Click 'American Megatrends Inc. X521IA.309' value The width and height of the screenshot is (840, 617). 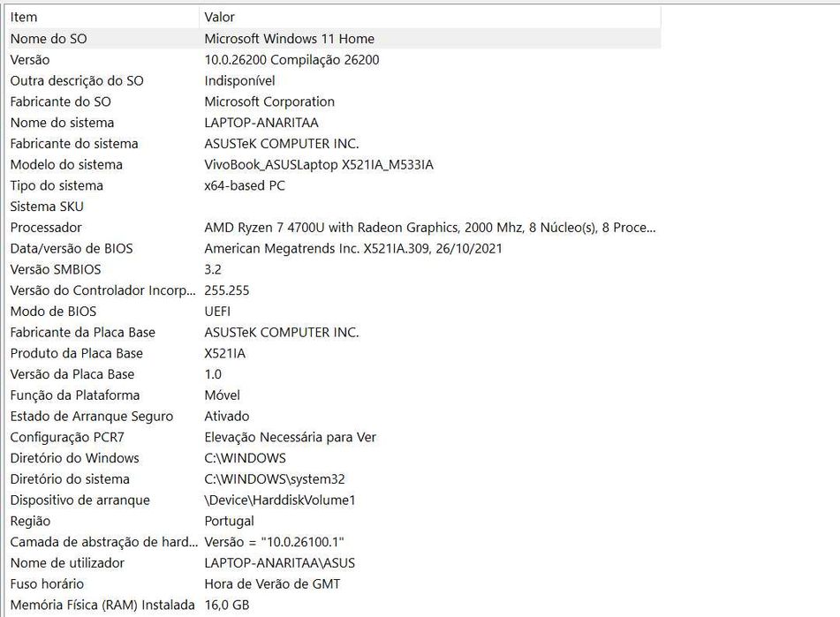coord(353,248)
